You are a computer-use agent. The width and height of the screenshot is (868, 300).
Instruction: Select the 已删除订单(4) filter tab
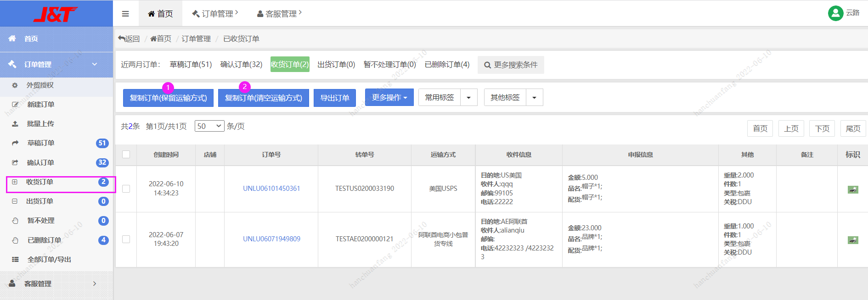pos(447,65)
